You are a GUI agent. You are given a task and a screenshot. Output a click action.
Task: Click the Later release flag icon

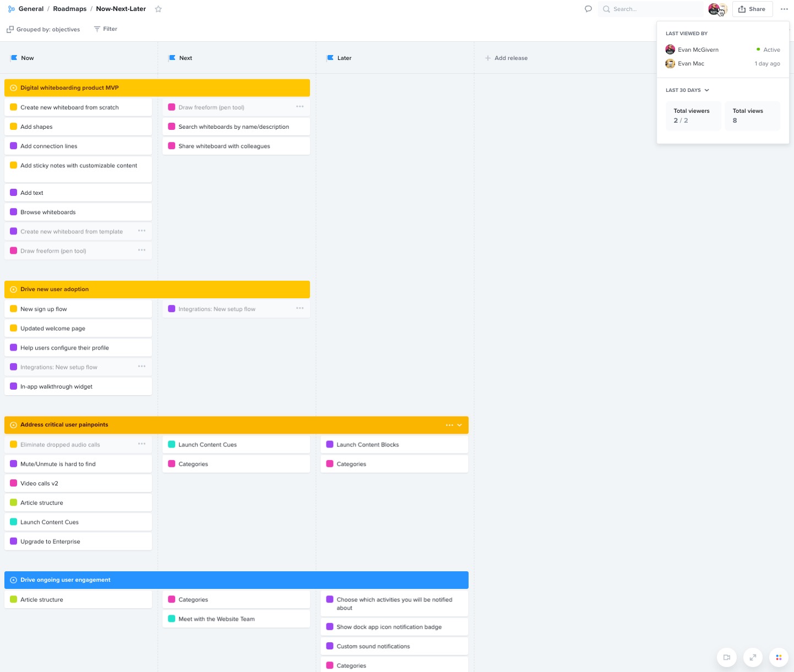330,58
